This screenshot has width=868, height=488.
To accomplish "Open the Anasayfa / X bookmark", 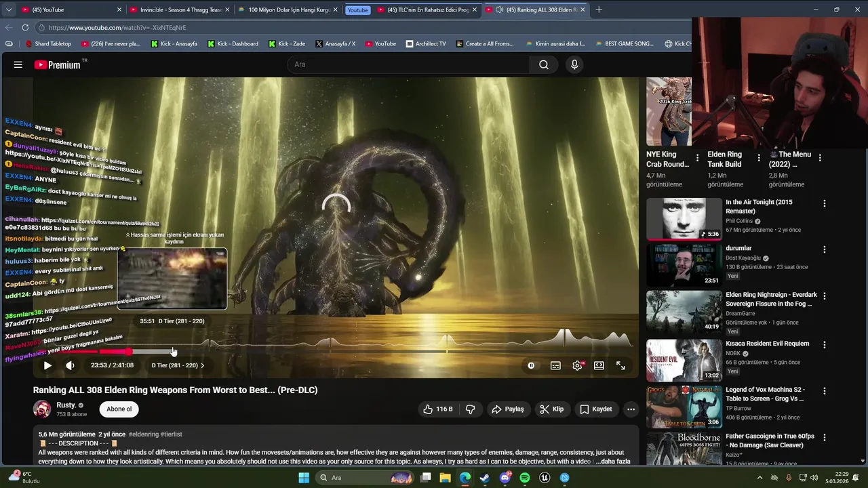I will pos(336,44).
